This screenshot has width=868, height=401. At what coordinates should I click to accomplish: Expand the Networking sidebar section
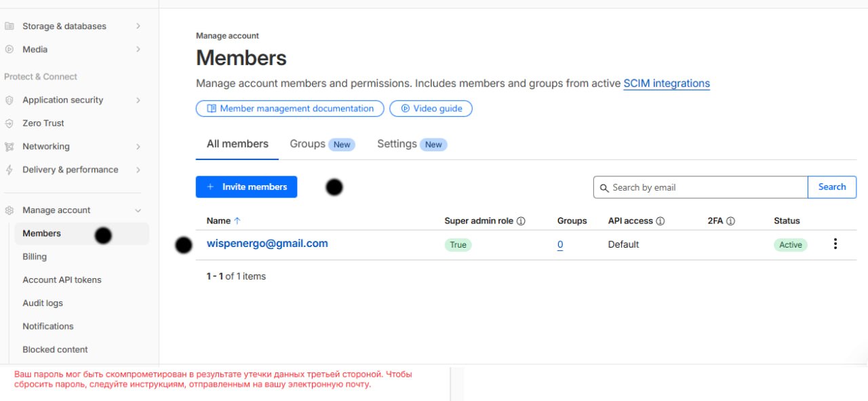[138, 147]
